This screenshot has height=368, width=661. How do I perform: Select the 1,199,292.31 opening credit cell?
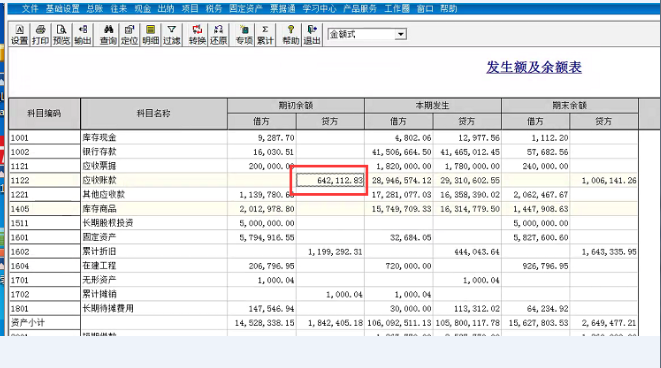tap(330, 252)
